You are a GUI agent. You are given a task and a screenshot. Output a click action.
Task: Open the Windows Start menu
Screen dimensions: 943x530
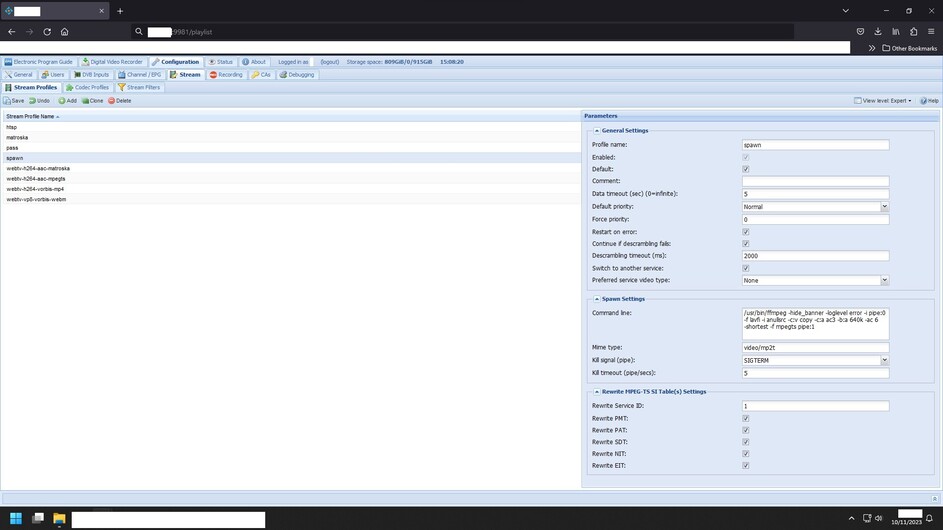(16, 519)
